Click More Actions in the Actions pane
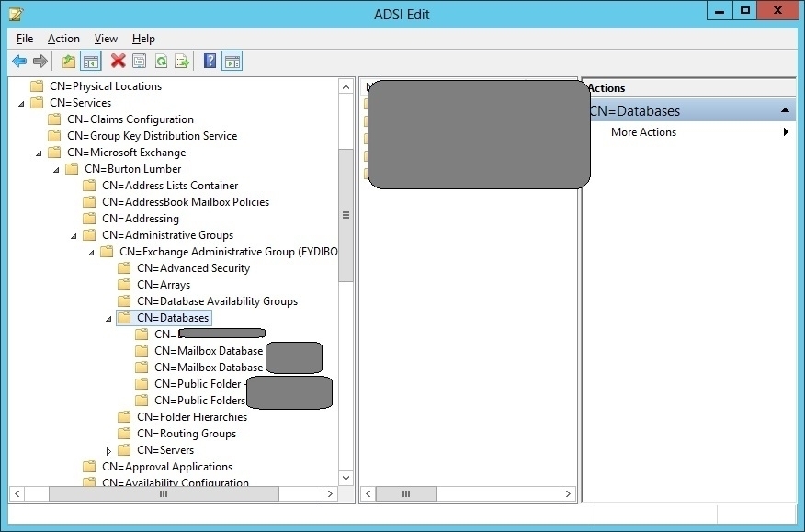This screenshot has width=805, height=532. click(x=642, y=131)
